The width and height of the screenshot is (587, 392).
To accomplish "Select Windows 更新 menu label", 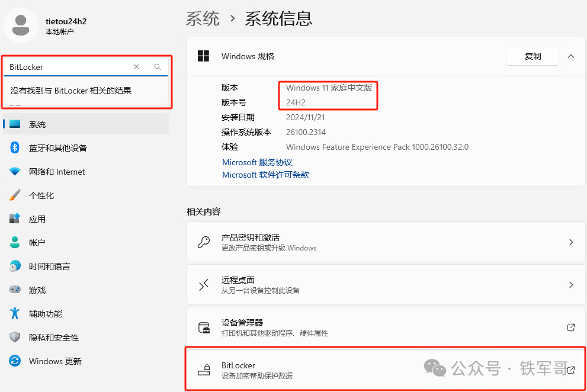I will pyautogui.click(x=55, y=361).
